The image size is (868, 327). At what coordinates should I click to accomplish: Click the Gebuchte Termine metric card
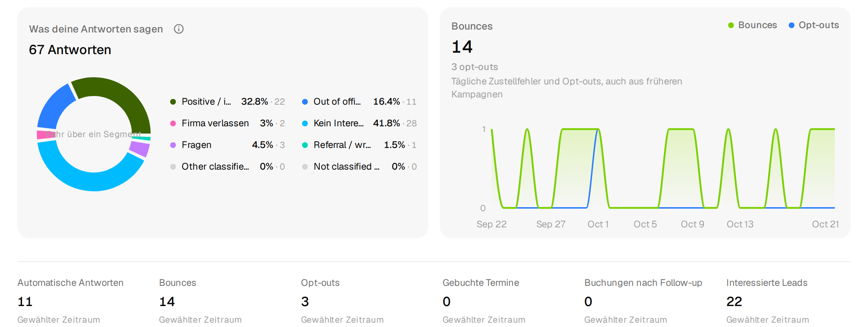[x=484, y=301]
